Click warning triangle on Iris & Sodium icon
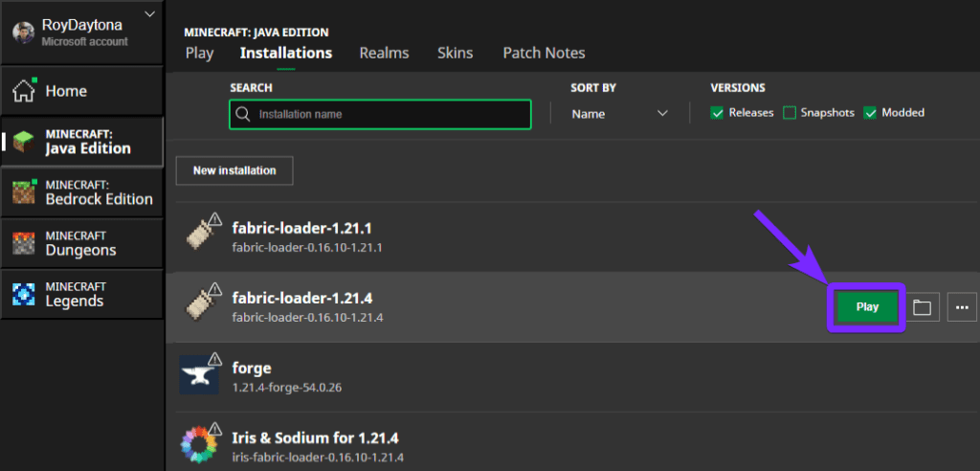This screenshot has width=980, height=471. pos(215,429)
